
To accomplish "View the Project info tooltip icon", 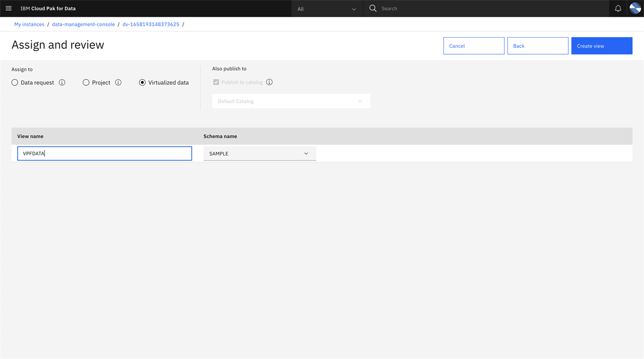I will (x=118, y=82).
